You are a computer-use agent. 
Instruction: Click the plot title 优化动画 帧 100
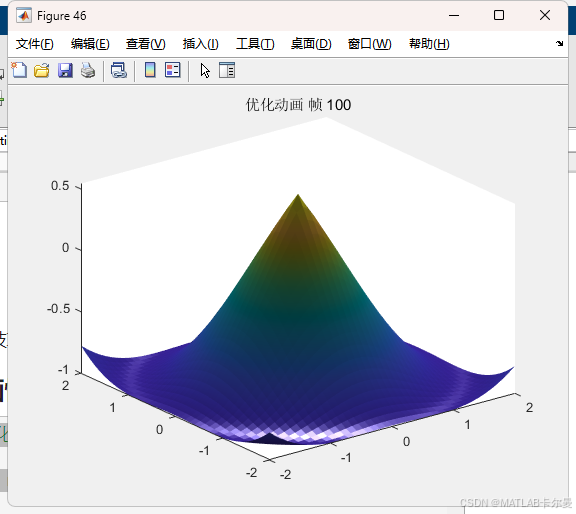(x=298, y=105)
